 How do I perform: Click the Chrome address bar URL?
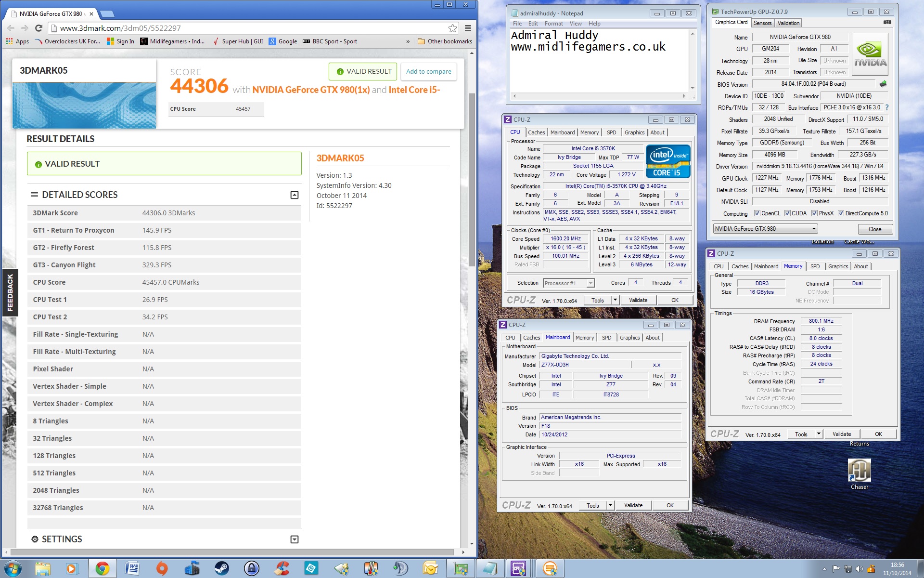click(120, 28)
